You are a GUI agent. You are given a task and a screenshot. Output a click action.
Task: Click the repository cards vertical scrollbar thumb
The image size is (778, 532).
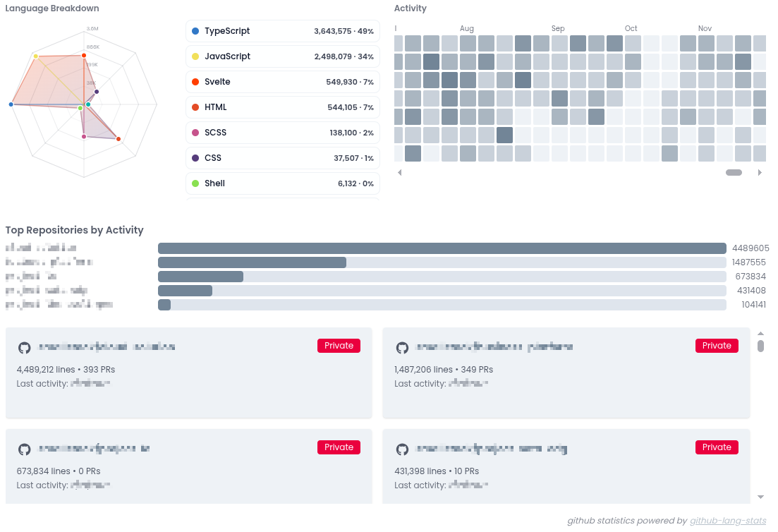760,346
